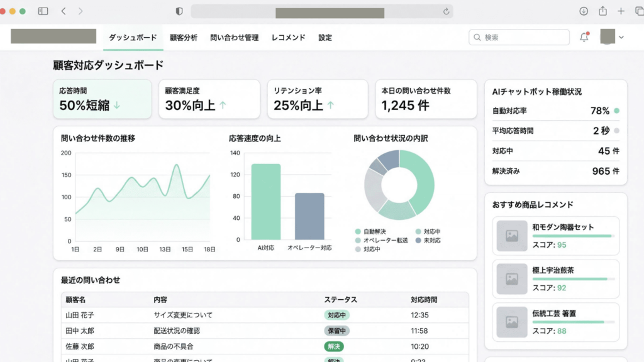Open the 問い合わせ管理 tab
The height and width of the screenshot is (362, 644).
[235, 37]
